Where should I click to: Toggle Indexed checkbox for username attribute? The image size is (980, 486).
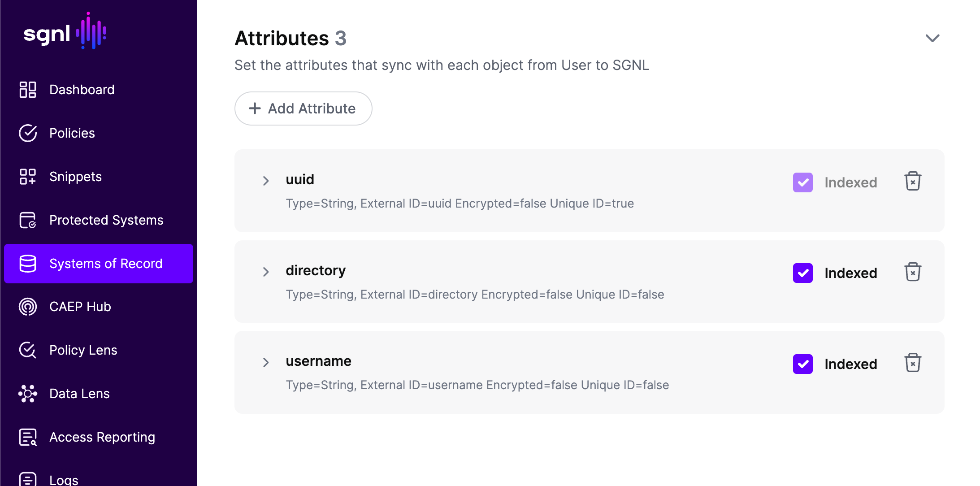tap(803, 364)
